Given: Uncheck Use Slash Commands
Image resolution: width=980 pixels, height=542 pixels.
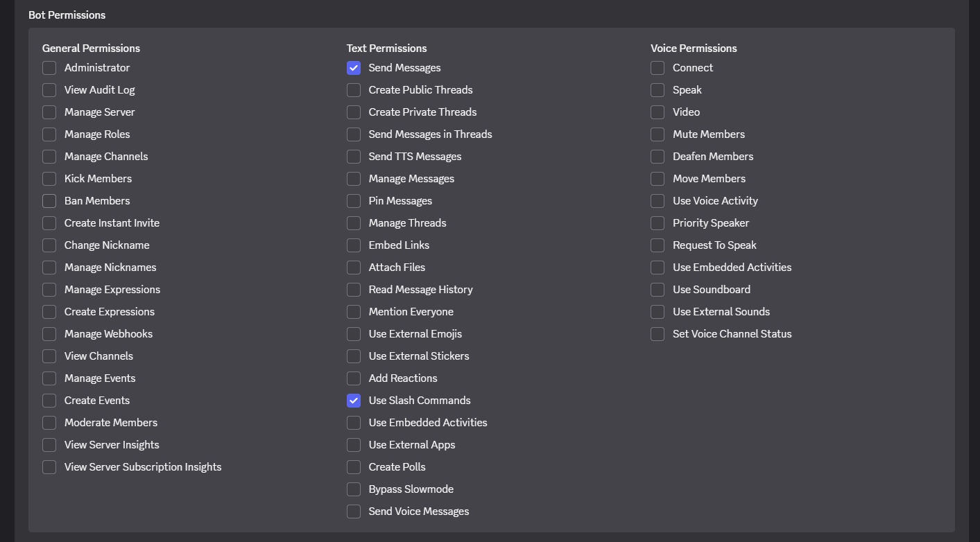Looking at the screenshot, I should (353, 400).
